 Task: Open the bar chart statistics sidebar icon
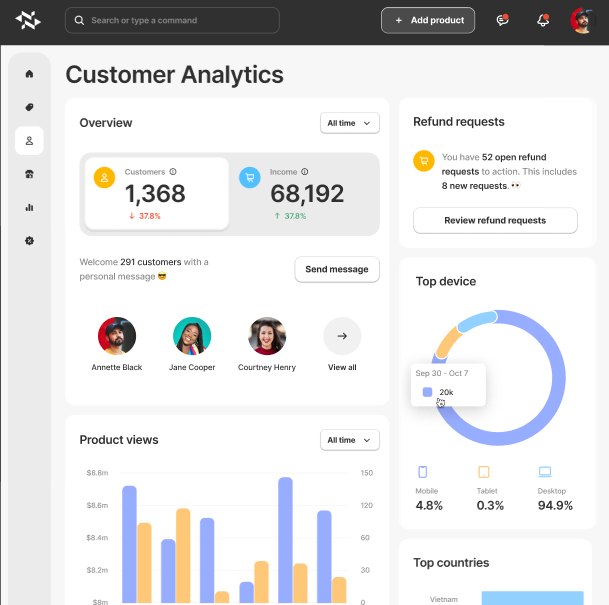tap(29, 208)
